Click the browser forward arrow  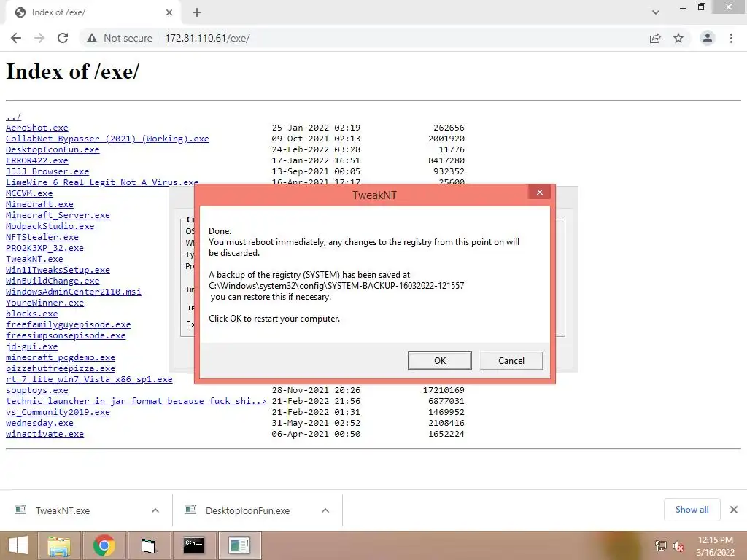click(39, 38)
